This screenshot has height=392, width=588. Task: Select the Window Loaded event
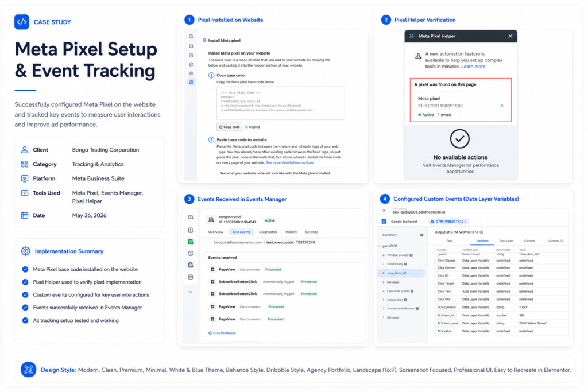point(398,255)
